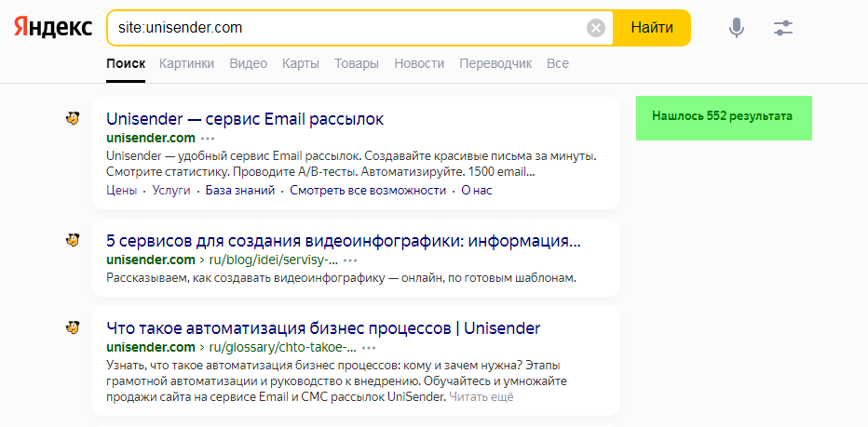Open the Переводчик tab
868x427 pixels.
click(x=495, y=63)
